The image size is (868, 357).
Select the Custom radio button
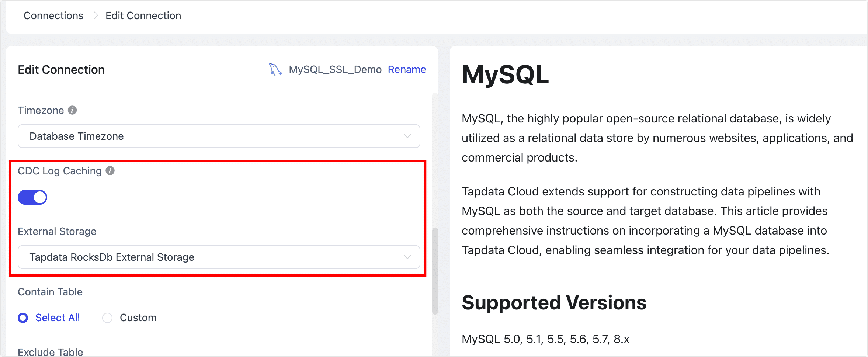pos(107,318)
